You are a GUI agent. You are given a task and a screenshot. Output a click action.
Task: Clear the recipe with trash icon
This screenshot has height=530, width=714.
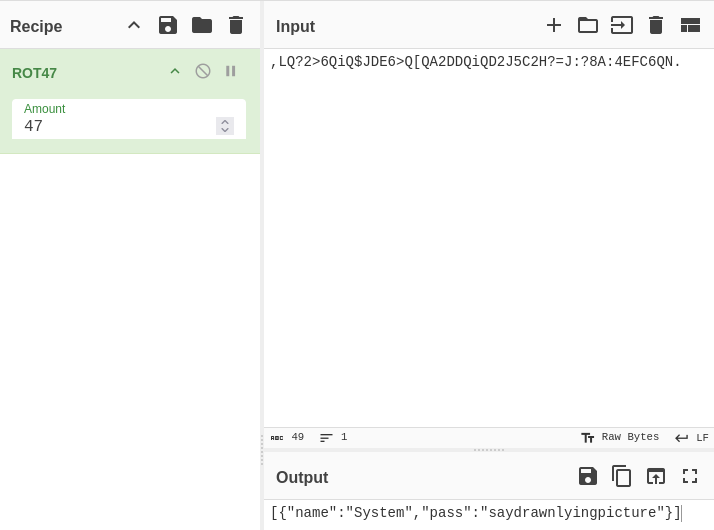236,25
